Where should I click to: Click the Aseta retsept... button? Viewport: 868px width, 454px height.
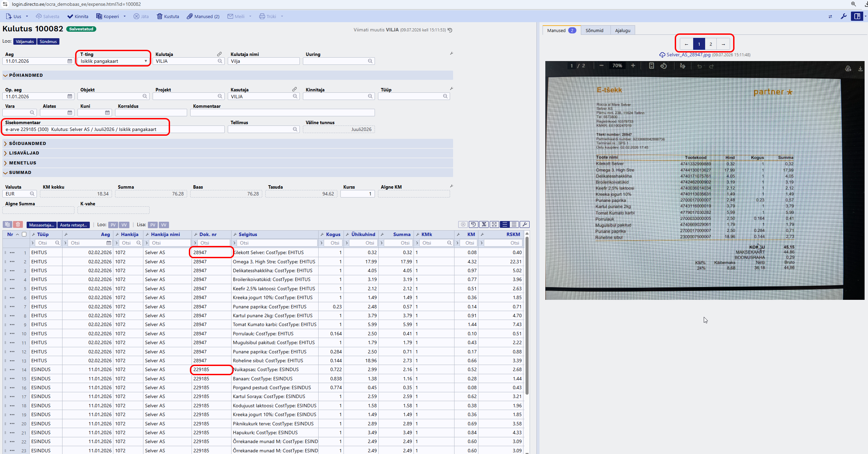(x=73, y=225)
